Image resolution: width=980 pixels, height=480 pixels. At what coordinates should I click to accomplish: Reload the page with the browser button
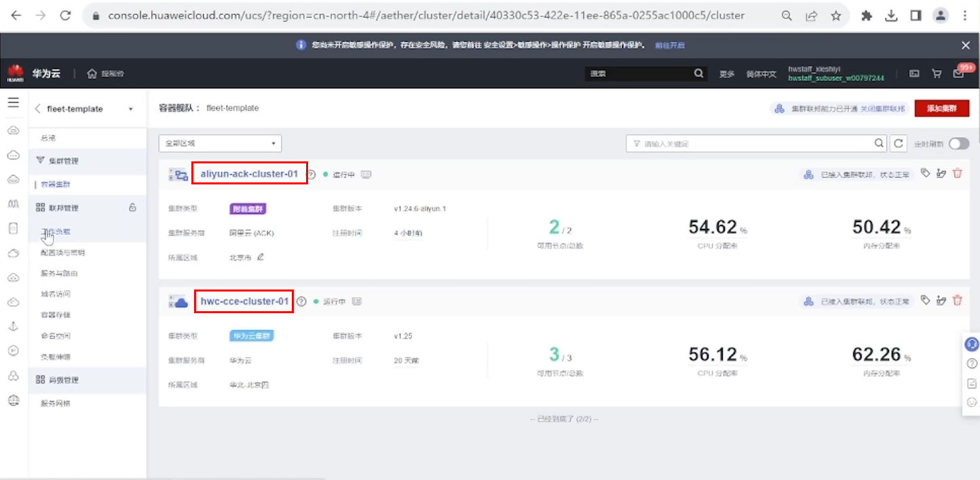[x=65, y=16]
